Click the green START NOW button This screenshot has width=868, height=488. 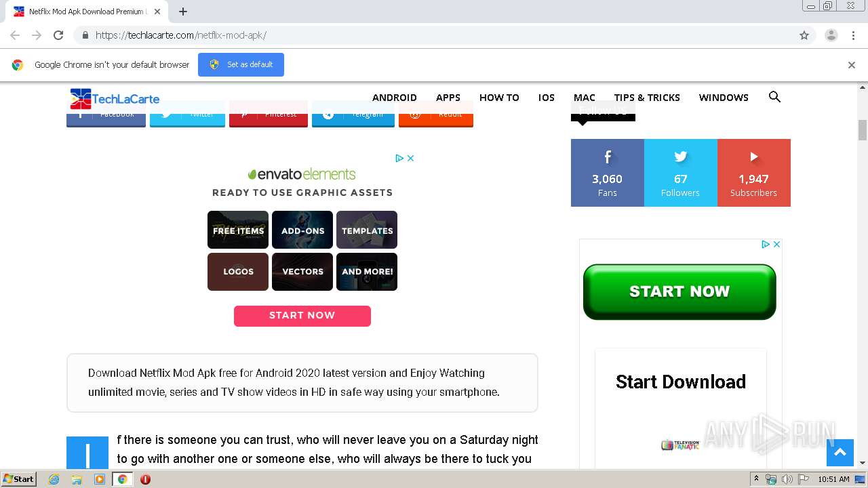(x=679, y=291)
